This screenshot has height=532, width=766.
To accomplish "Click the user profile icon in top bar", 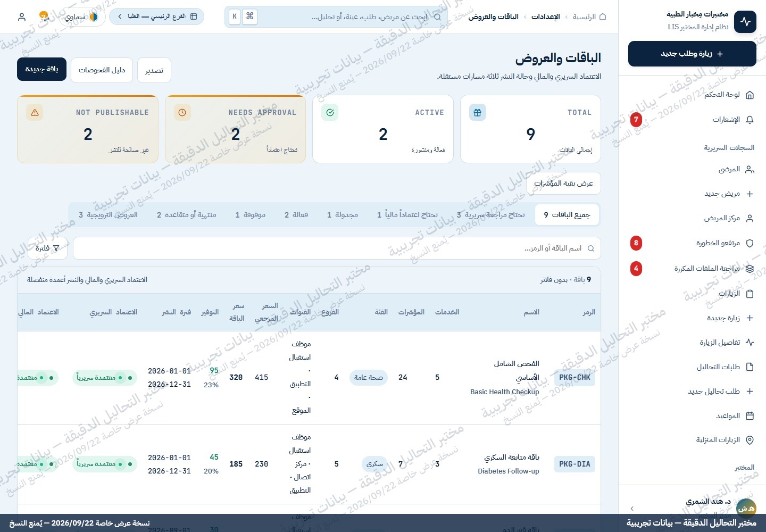I will [22, 17].
